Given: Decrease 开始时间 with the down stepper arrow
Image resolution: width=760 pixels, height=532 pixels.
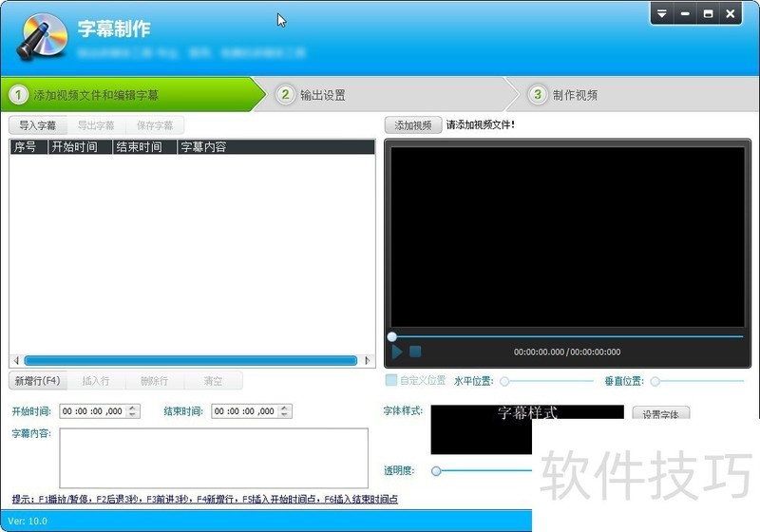Looking at the screenshot, I should 132,415.
